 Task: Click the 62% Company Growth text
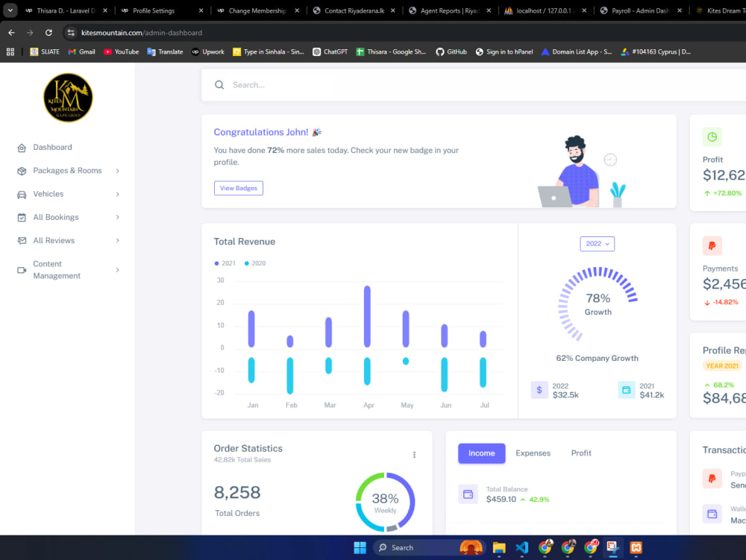[597, 359]
